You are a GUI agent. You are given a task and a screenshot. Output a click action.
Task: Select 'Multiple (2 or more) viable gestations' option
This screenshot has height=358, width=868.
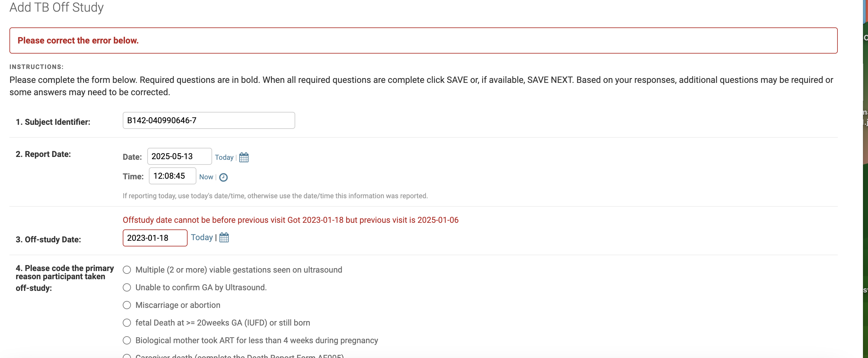tap(127, 270)
